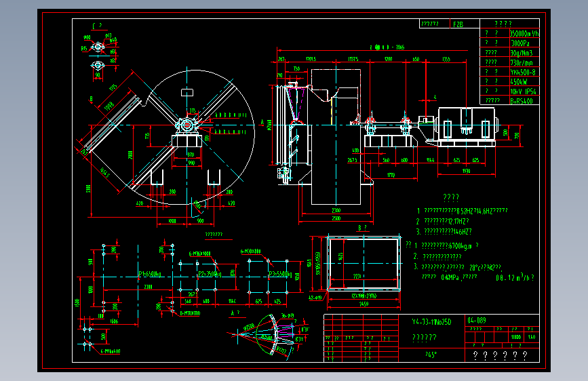Select the 450kW power value
The height and width of the screenshot is (381, 588).
[519, 81]
